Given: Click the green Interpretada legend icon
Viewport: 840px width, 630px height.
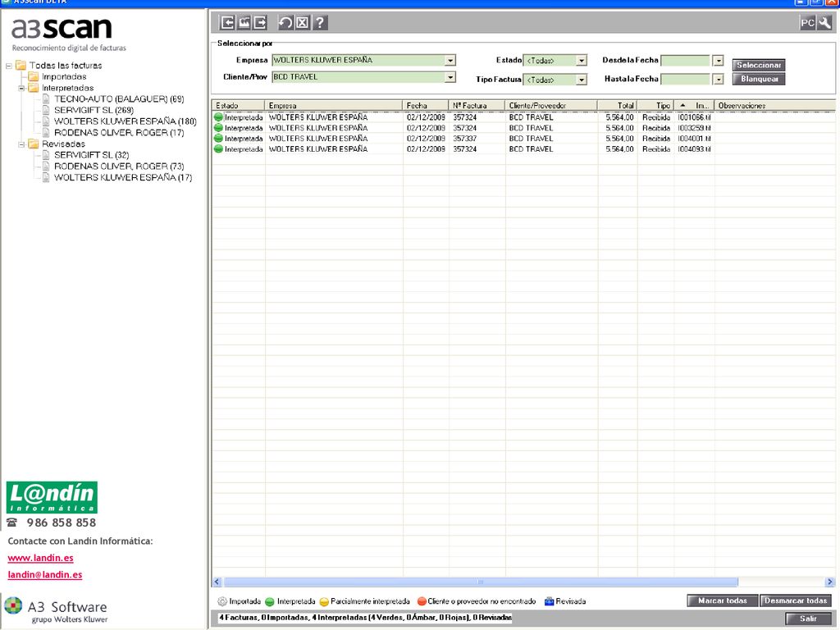Looking at the screenshot, I should pyautogui.click(x=270, y=601).
